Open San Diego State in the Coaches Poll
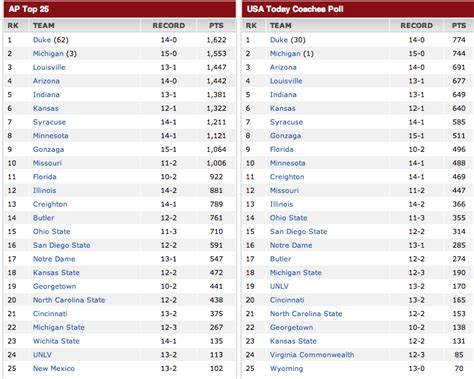 (x=298, y=232)
